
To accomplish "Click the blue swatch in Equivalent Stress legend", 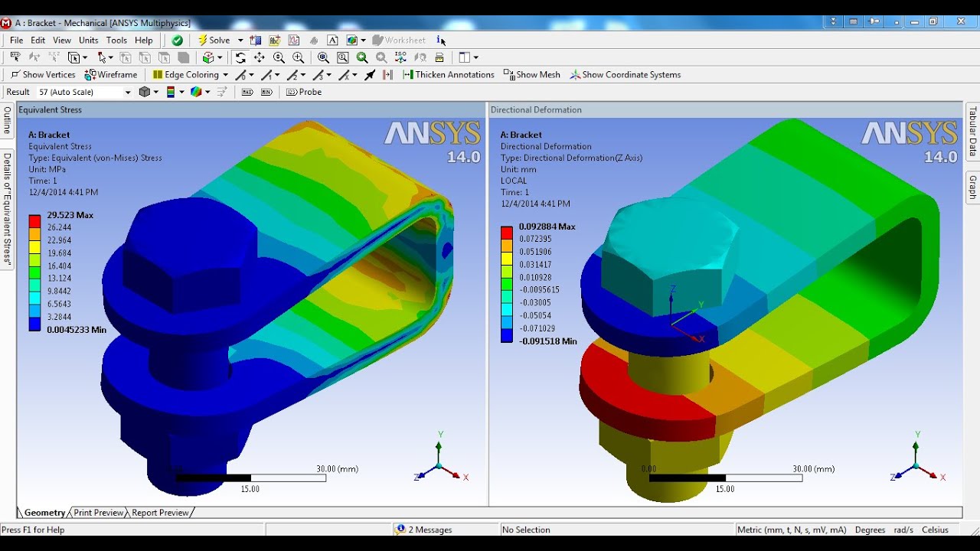I will point(34,324).
